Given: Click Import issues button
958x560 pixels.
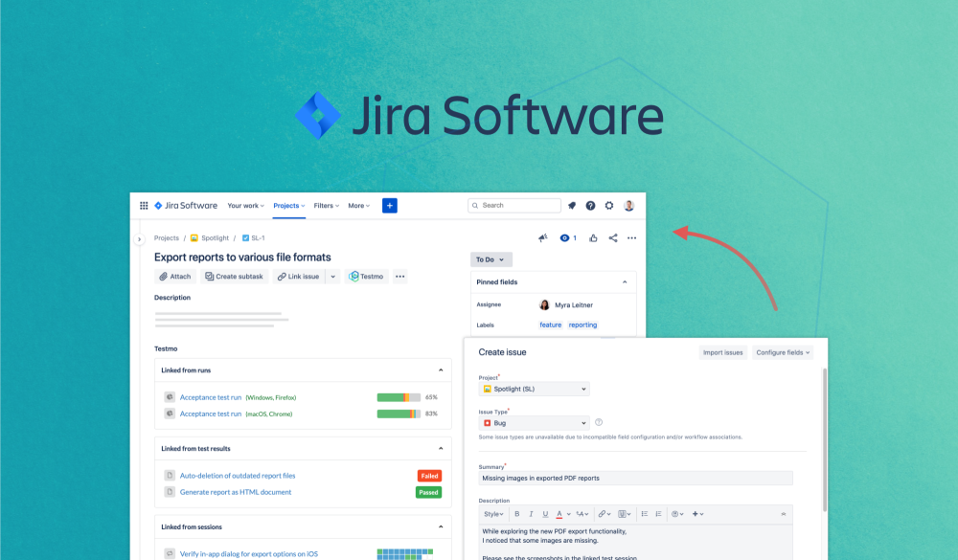Looking at the screenshot, I should (x=722, y=352).
